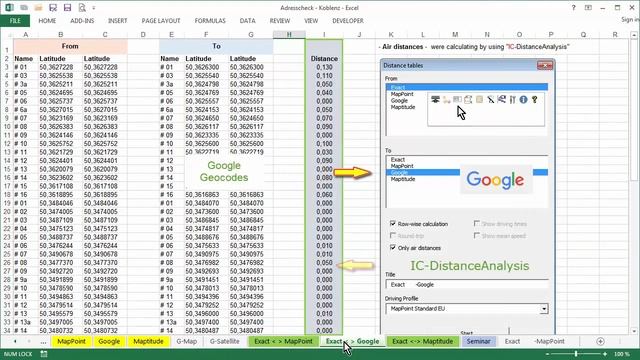Switch to the yellow Google sheet tab
Screen dimensions: 640x360
pyautogui.click(x=109, y=341)
